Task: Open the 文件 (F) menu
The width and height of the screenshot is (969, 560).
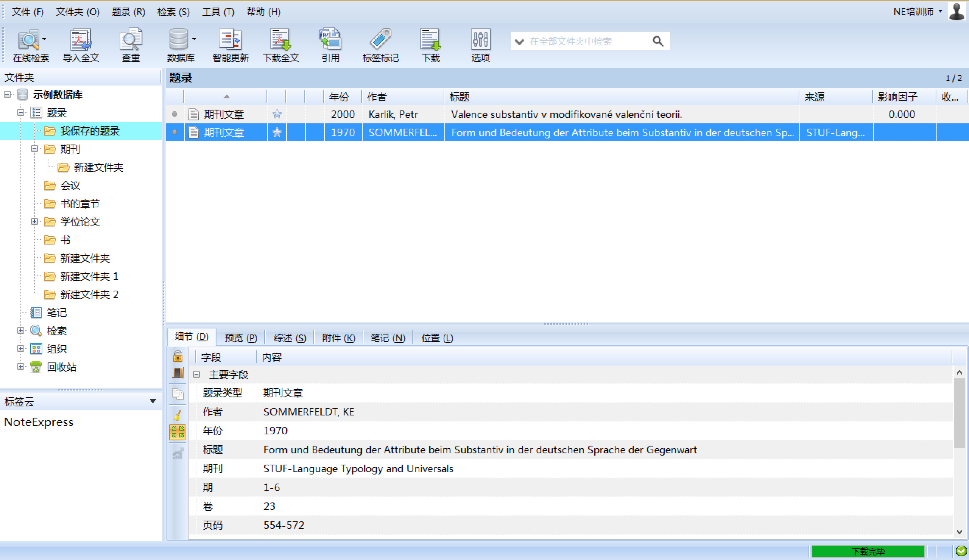Action: coord(28,12)
